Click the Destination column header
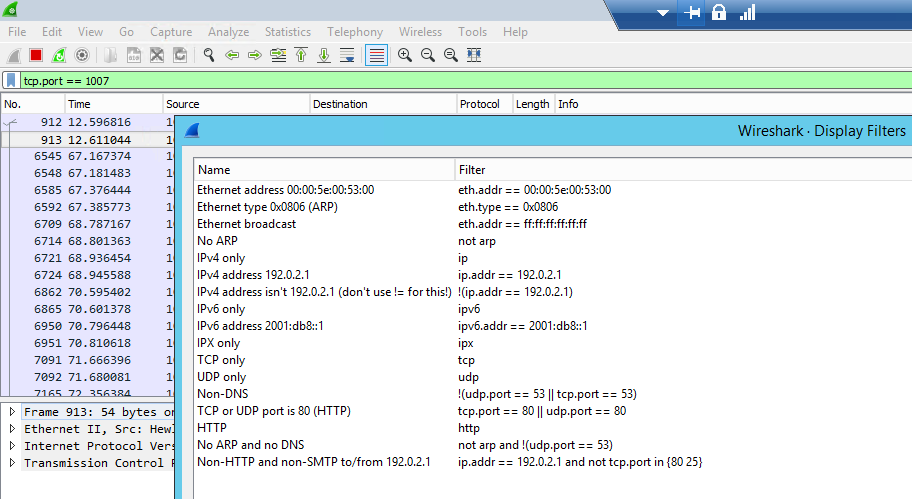Image resolution: width=912 pixels, height=499 pixels. point(383,104)
